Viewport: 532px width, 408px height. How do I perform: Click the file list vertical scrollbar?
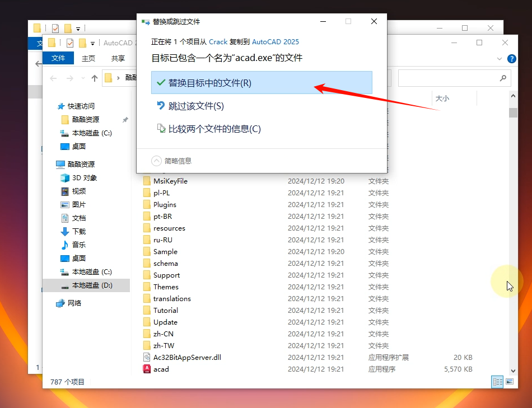513,224
